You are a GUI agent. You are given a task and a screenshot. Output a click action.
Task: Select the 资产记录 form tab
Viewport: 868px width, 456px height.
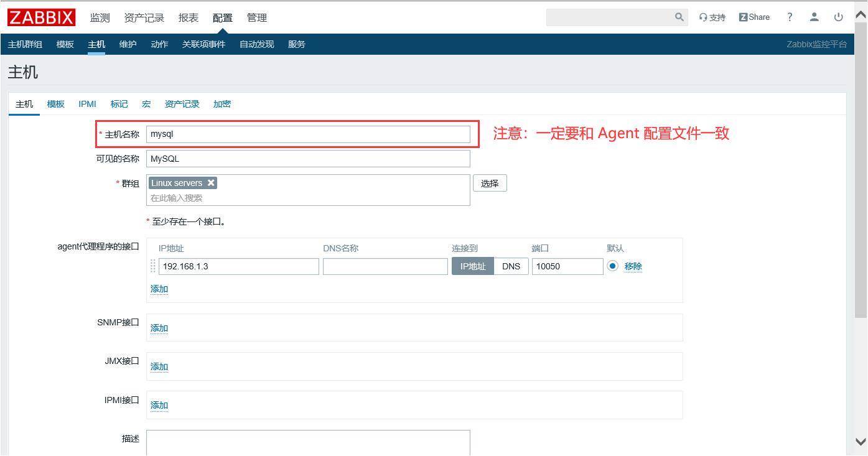[182, 104]
